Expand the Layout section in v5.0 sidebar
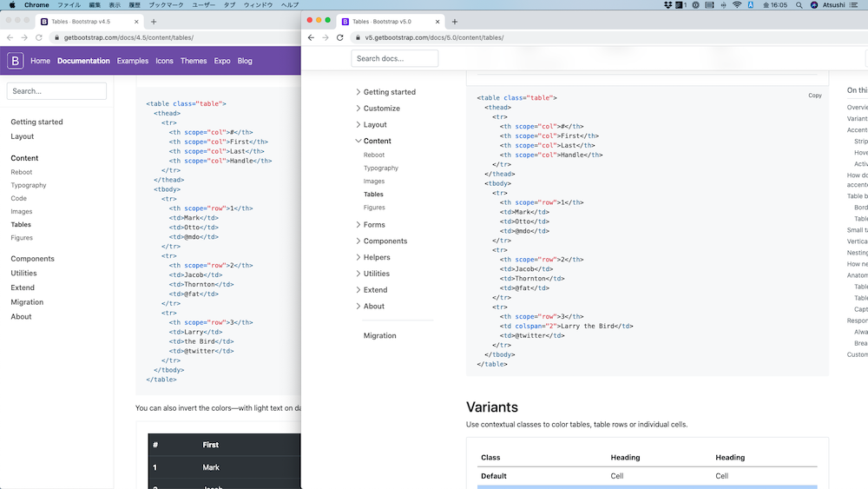The image size is (868, 489). point(371,124)
